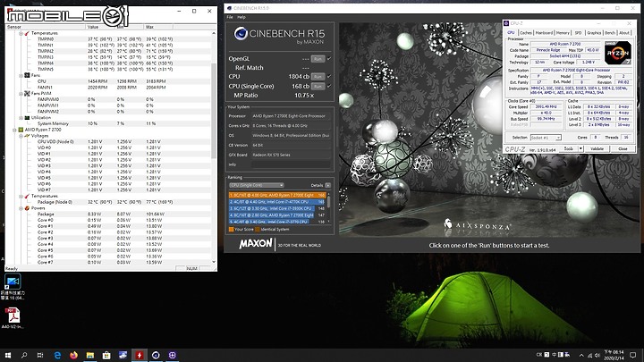Viewport: 644px width, 362px height.
Task: Launch Firefox from taskbar
Action: pyautogui.click(x=74, y=355)
